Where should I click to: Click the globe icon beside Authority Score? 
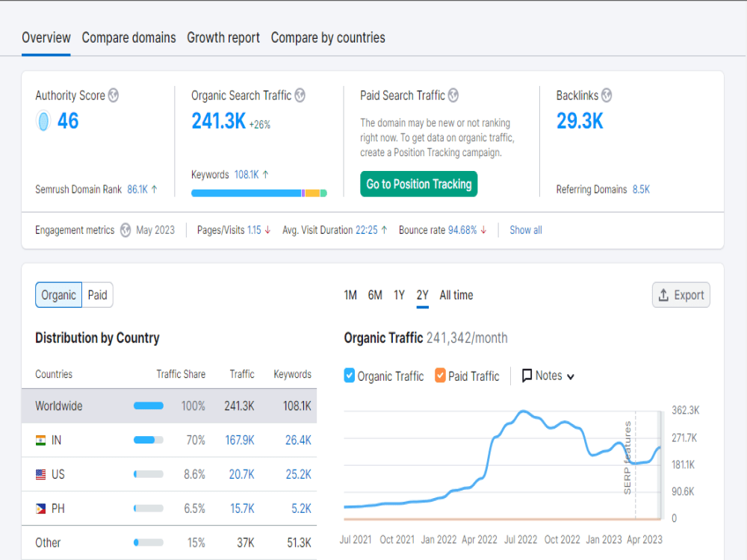click(114, 96)
